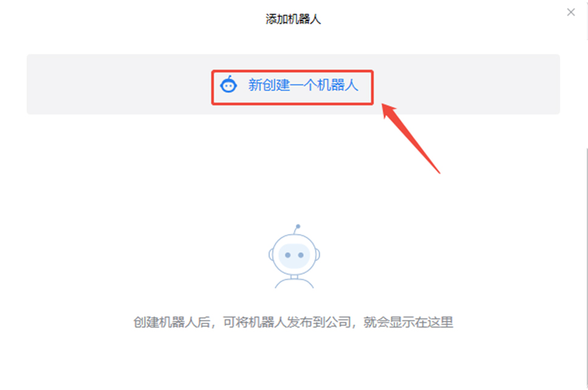Click the gray banner area right of create button
Viewport: 588px width, 390px height.
coord(467,85)
